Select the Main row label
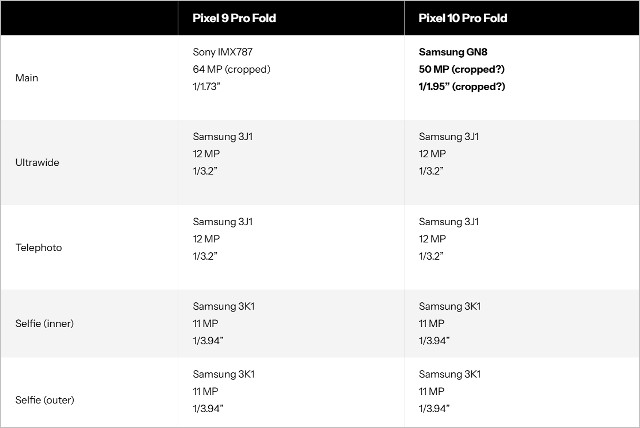 27,78
